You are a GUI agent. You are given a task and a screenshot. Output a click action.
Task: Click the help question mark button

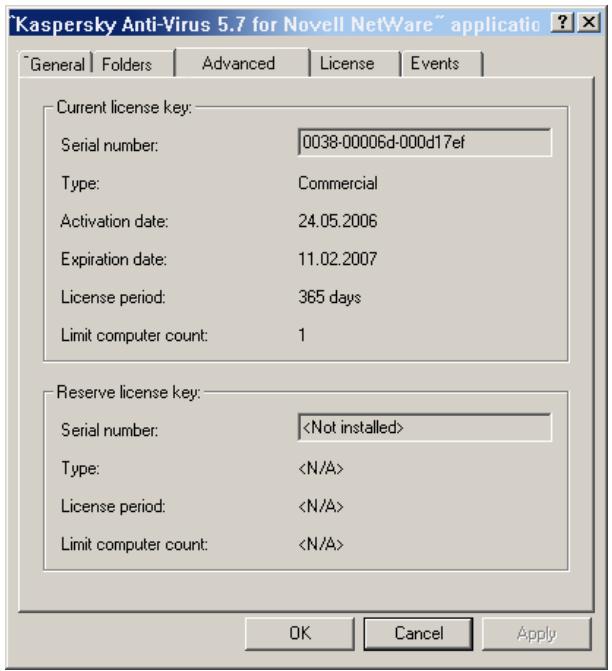tap(562, 21)
